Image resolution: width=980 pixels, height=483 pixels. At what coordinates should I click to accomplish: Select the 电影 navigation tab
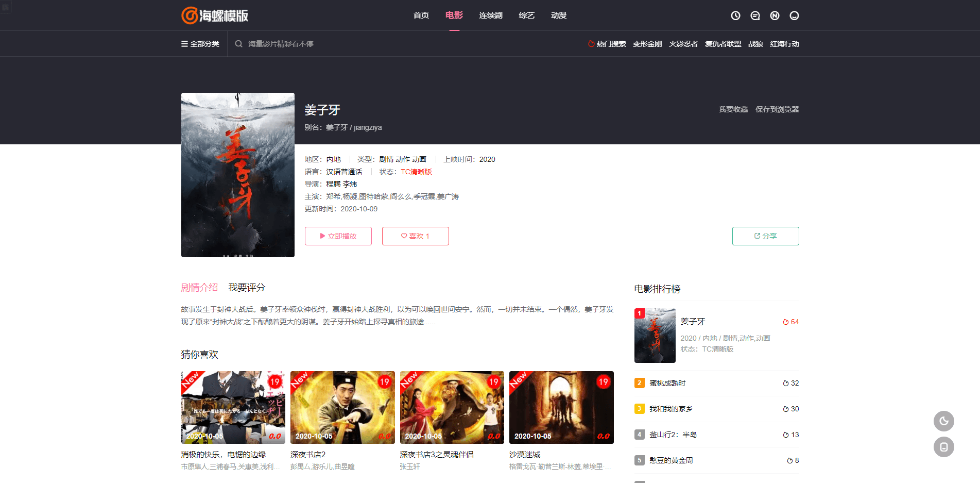[454, 15]
